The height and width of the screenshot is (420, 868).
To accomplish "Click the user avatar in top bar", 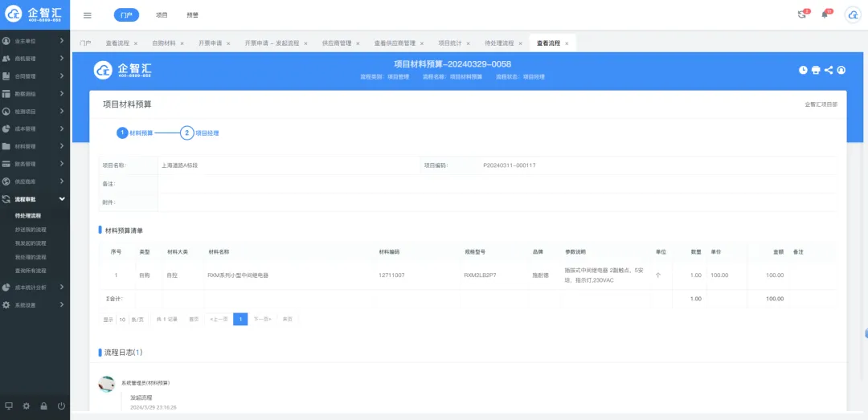I will pos(853,15).
